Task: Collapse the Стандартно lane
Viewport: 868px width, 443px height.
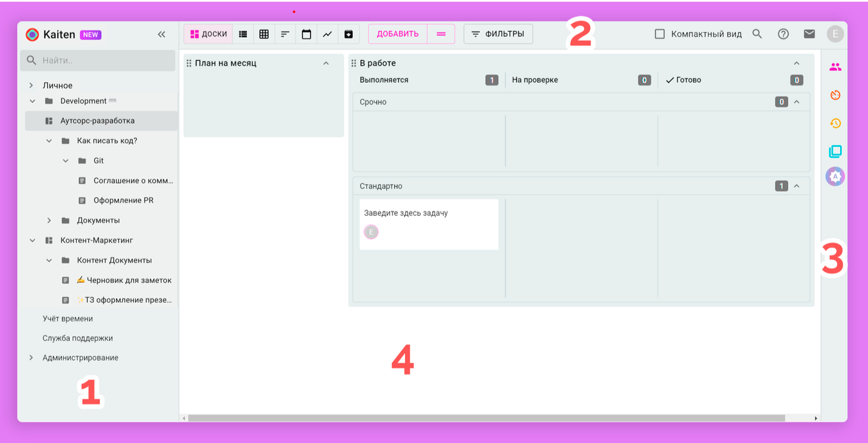Action: [x=797, y=186]
